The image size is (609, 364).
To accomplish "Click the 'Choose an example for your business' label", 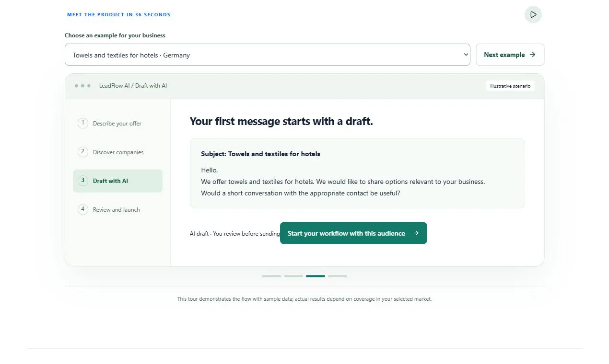I will tap(115, 35).
